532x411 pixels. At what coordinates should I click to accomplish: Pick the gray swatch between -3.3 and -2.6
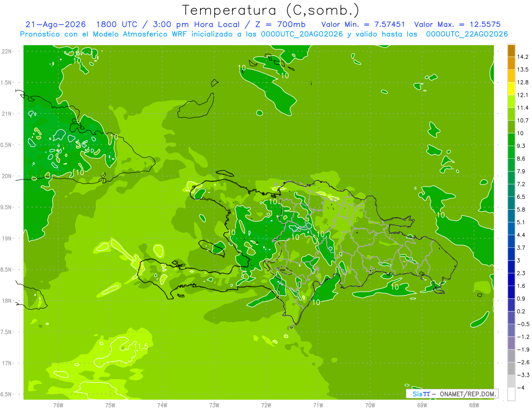click(511, 368)
